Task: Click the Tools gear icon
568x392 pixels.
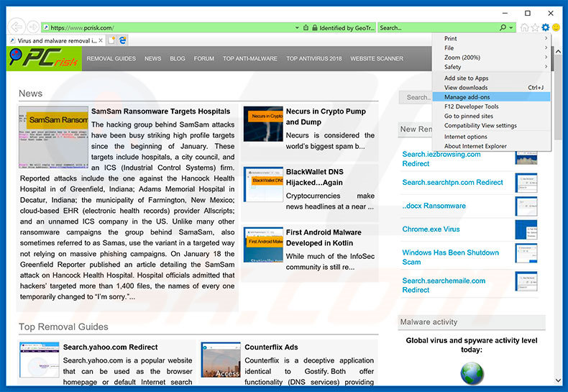Action: (x=545, y=27)
